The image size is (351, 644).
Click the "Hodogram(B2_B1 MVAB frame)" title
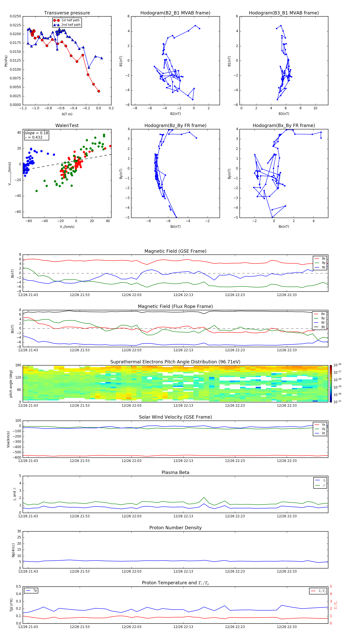(175, 13)
